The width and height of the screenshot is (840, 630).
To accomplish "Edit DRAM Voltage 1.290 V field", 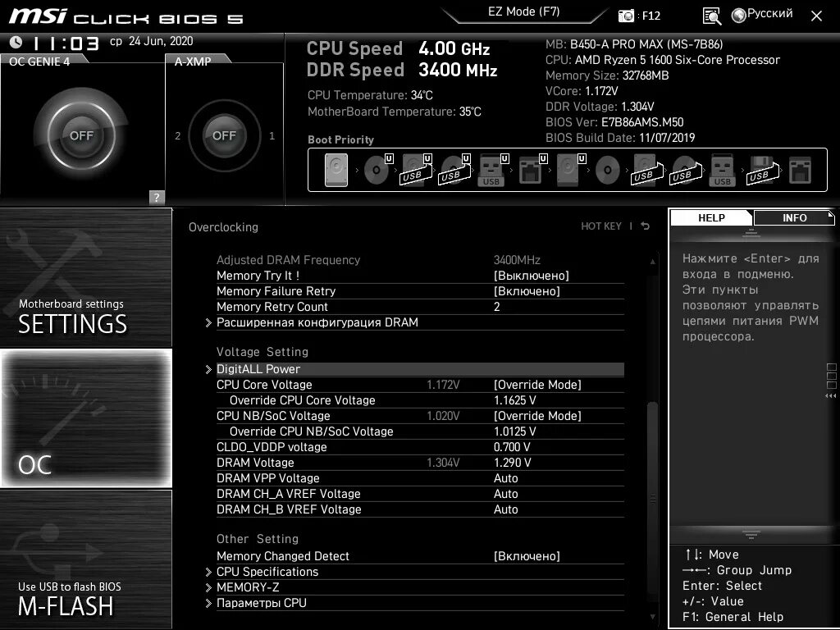I will [512, 463].
